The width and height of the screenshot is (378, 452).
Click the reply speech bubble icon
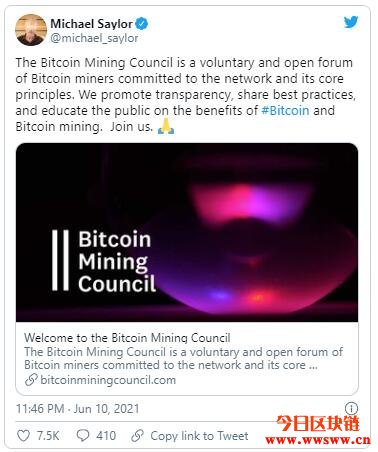83,435
